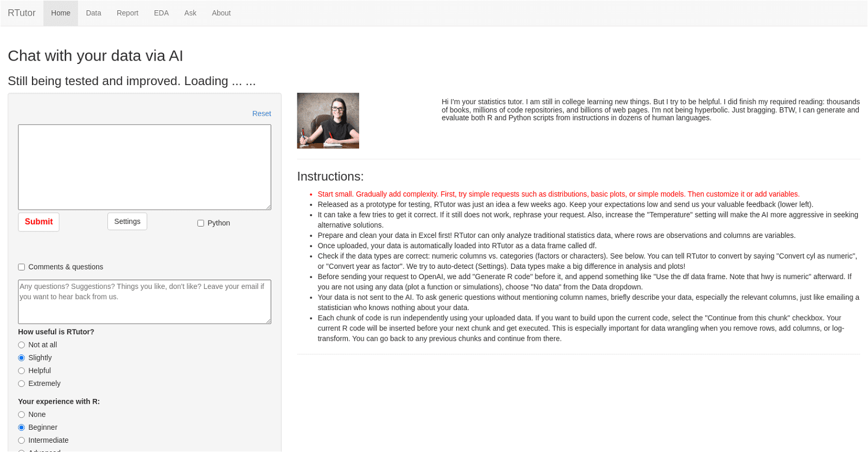Viewport: 868px width, 452px height.
Task: Click the tutor introduction paragraph
Action: pyautogui.click(x=650, y=109)
